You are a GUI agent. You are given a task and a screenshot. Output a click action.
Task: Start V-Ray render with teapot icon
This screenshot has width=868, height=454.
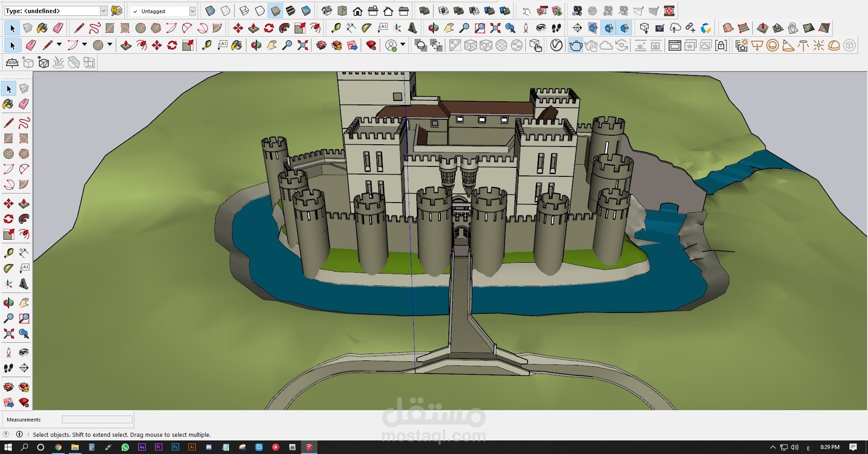(576, 45)
